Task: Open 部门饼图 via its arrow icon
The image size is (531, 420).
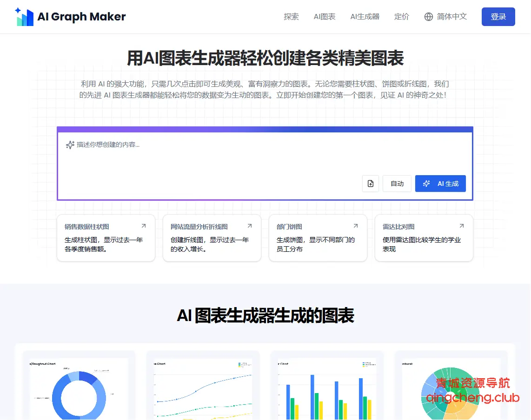Action: 356,224
